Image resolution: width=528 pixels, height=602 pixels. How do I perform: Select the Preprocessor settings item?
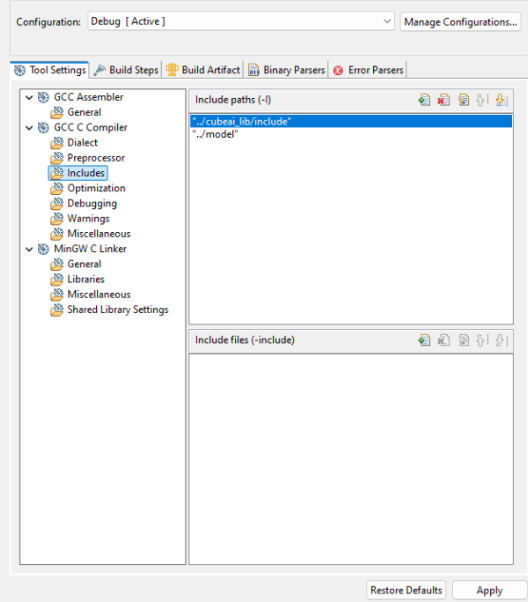(96, 158)
